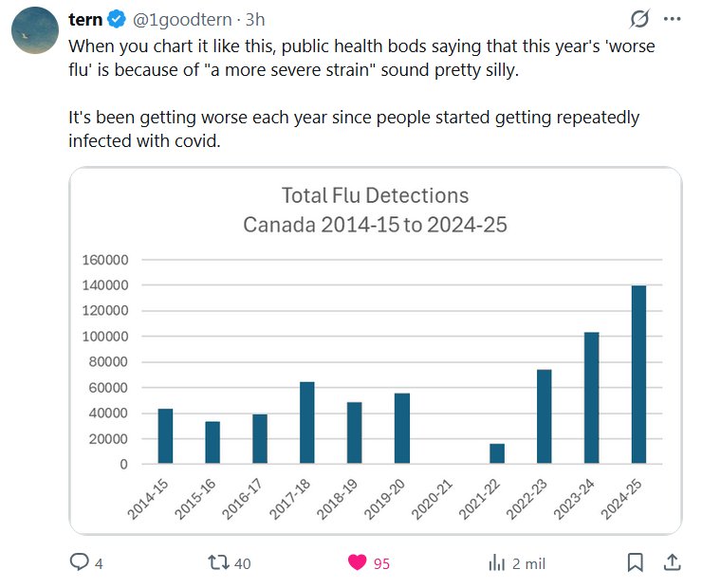Open the tern display name link

click(85, 19)
